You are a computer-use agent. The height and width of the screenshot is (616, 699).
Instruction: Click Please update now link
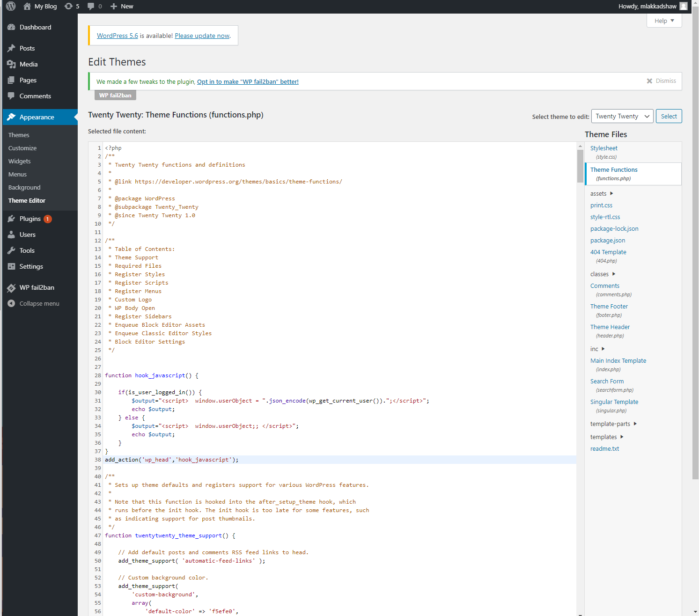click(202, 36)
